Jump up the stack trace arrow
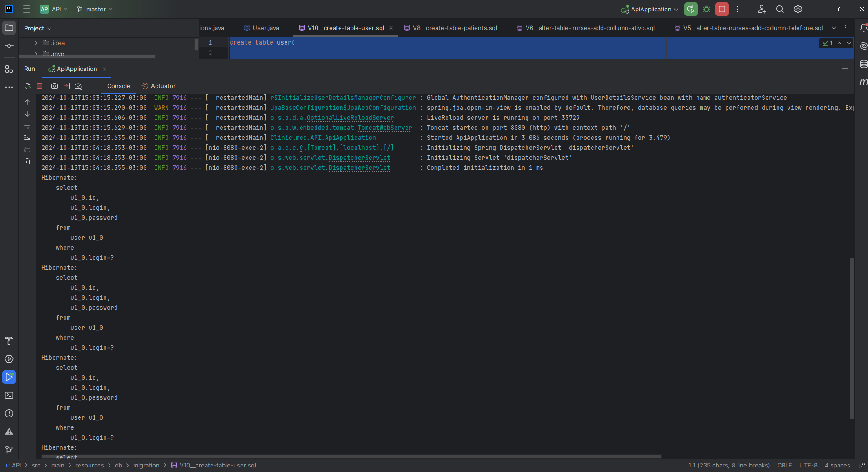This screenshot has width=868, height=472. [27, 102]
